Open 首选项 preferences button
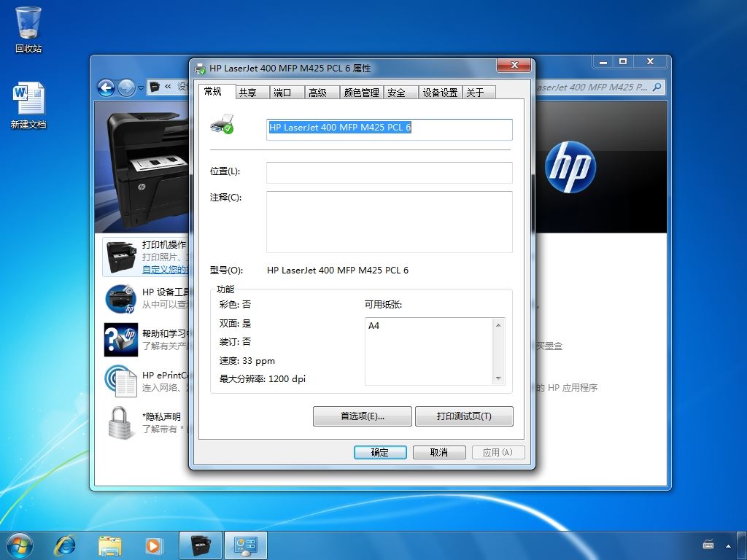This screenshot has width=747, height=560. (362, 416)
